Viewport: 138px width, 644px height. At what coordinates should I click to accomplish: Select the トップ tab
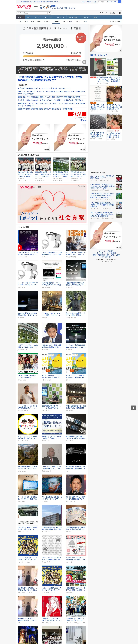(x=20, y=17)
